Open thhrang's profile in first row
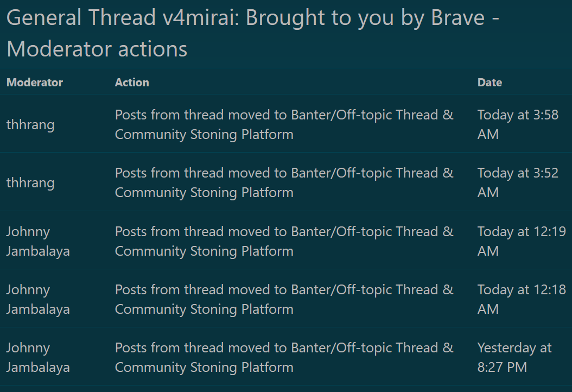The width and height of the screenshot is (572, 392). click(30, 124)
